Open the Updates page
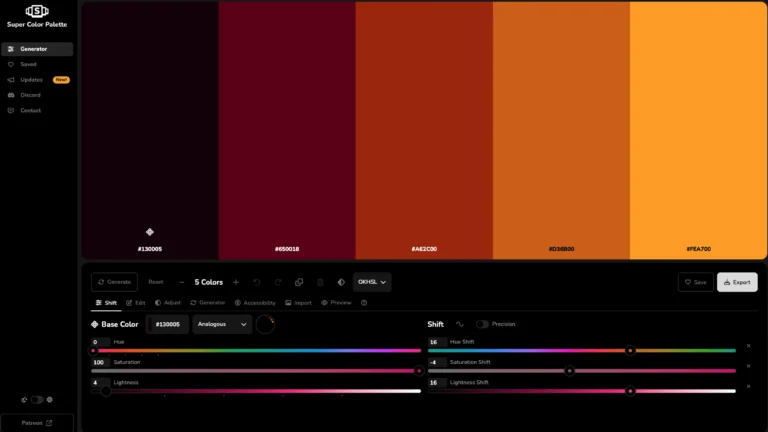 click(31, 80)
